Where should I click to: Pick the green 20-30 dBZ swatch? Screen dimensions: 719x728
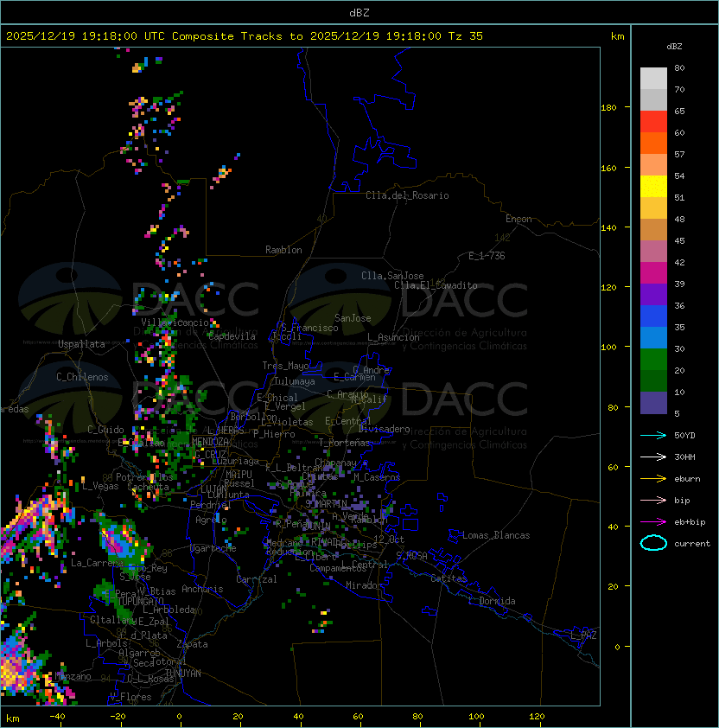[653, 360]
